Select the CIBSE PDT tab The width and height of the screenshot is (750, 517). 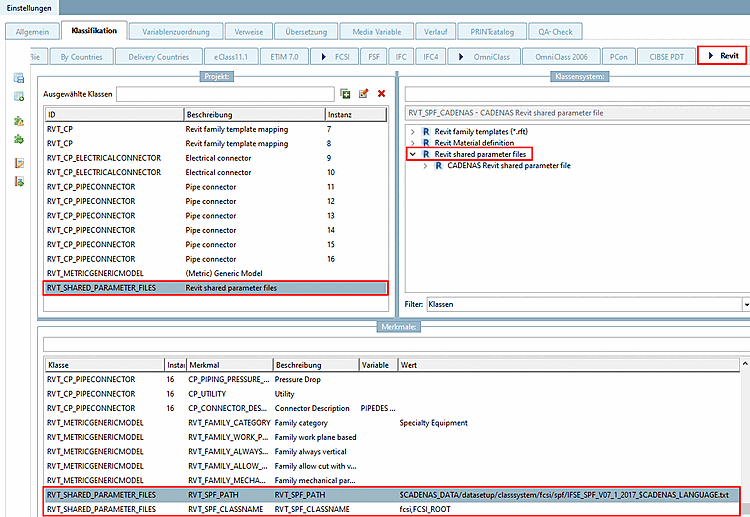(x=666, y=56)
